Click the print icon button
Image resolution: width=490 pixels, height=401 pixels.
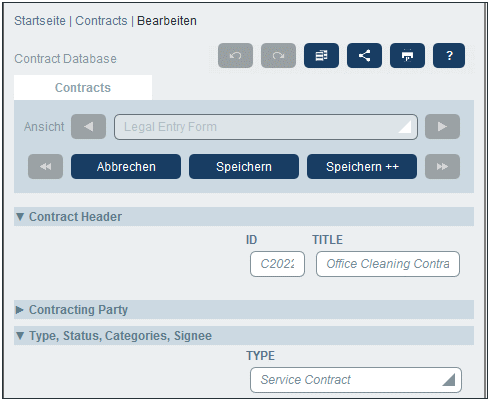pyautogui.click(x=407, y=55)
